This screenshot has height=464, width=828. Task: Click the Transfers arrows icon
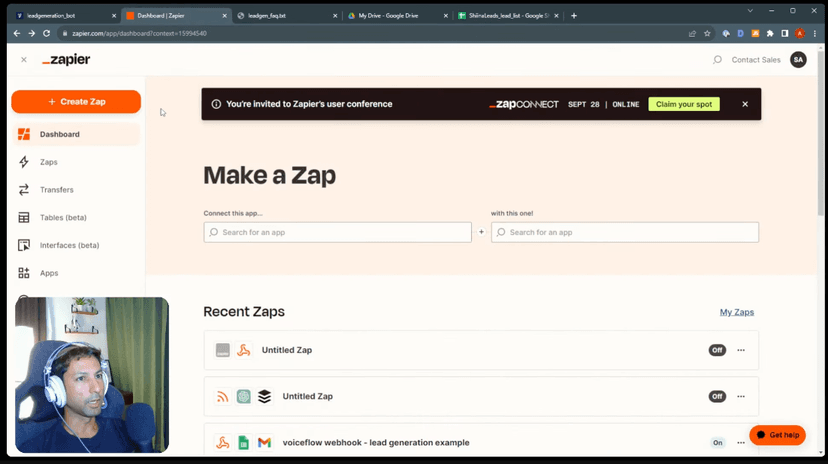click(x=24, y=190)
